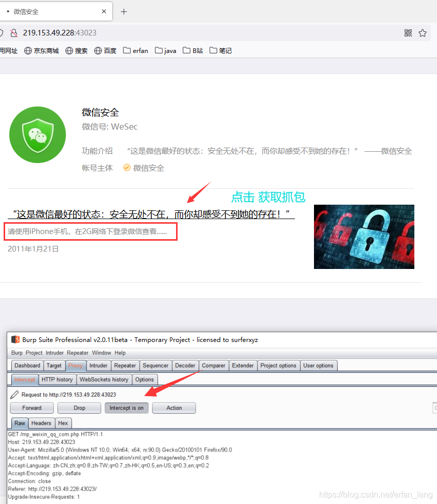Switch to the Raw view tab
This screenshot has width=437, height=504.
click(x=20, y=423)
